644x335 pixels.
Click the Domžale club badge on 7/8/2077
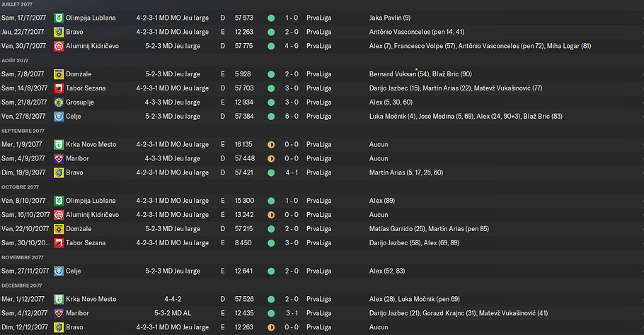(59, 74)
